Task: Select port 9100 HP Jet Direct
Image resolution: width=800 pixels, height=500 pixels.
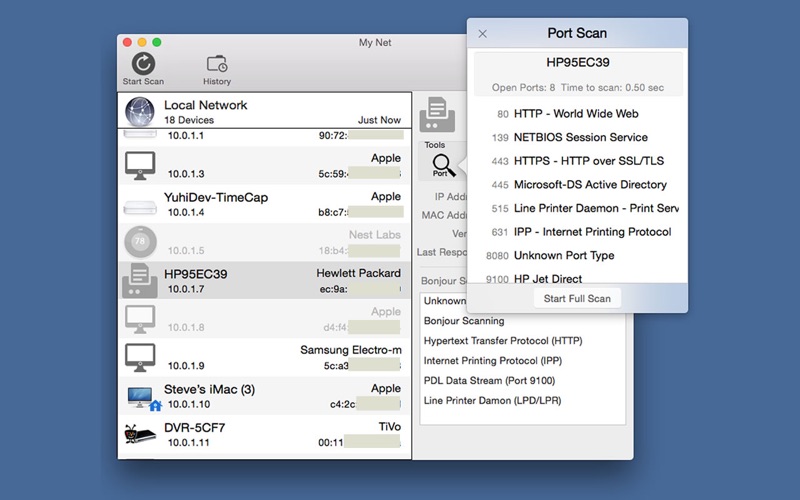Action: tap(577, 279)
